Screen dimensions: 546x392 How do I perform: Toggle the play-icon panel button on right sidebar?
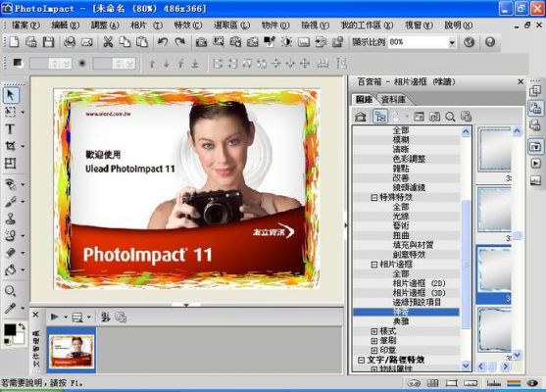(535, 164)
